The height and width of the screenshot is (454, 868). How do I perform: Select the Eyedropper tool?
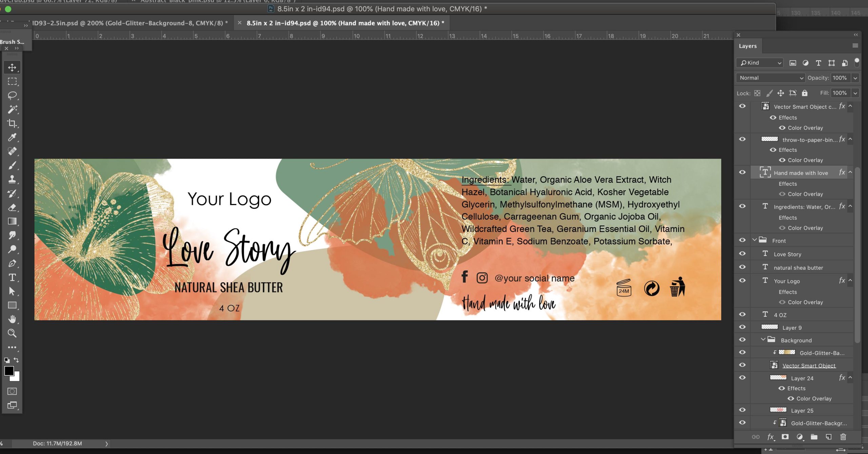12,137
